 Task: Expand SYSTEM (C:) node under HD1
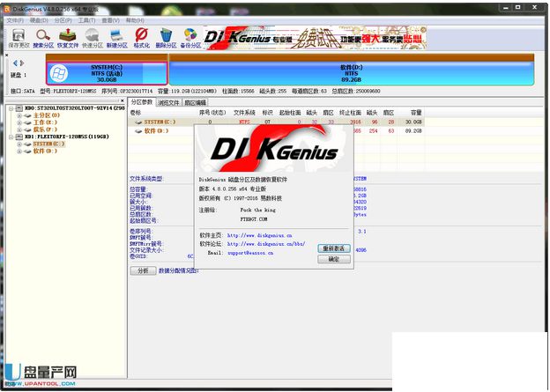19,144
